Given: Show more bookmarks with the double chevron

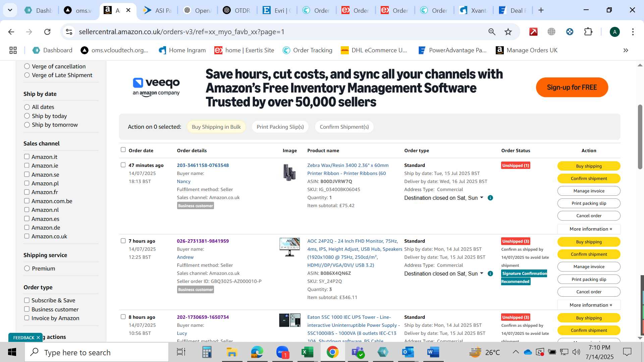Looking at the screenshot, I should click(626, 50).
